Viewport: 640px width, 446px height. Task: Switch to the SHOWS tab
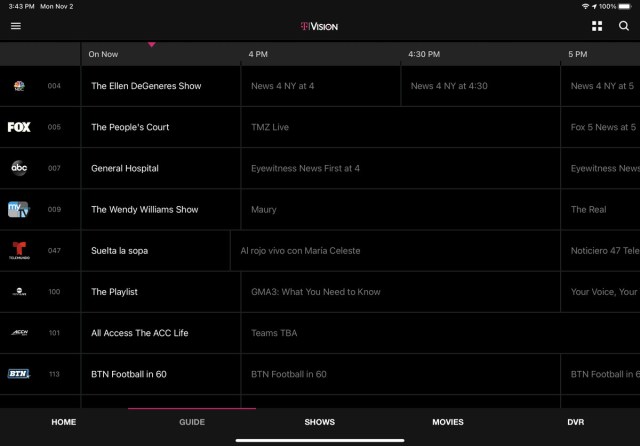coord(320,422)
